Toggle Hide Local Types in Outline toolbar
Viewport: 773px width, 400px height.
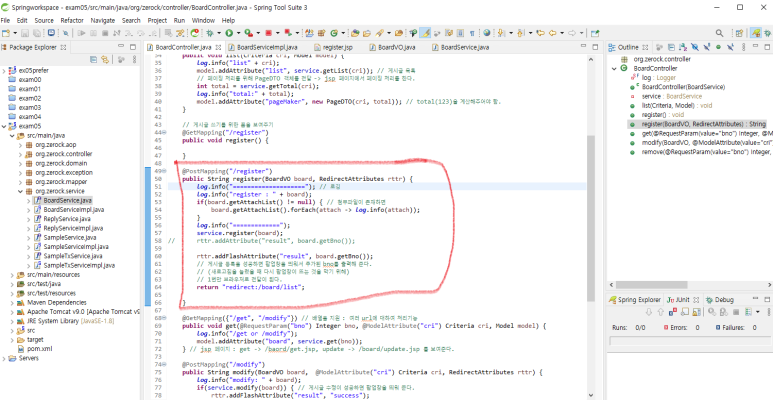click(731, 47)
